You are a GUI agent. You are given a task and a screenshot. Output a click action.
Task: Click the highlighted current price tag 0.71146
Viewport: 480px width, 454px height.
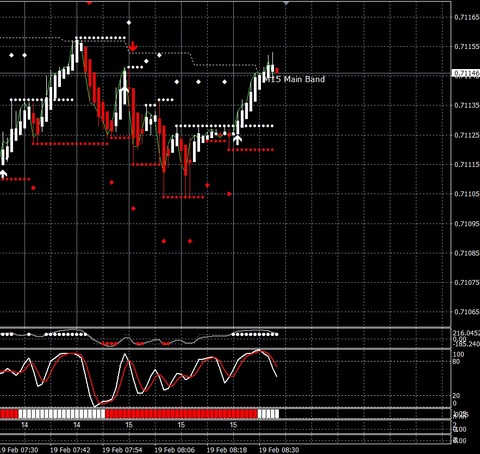[x=466, y=73]
